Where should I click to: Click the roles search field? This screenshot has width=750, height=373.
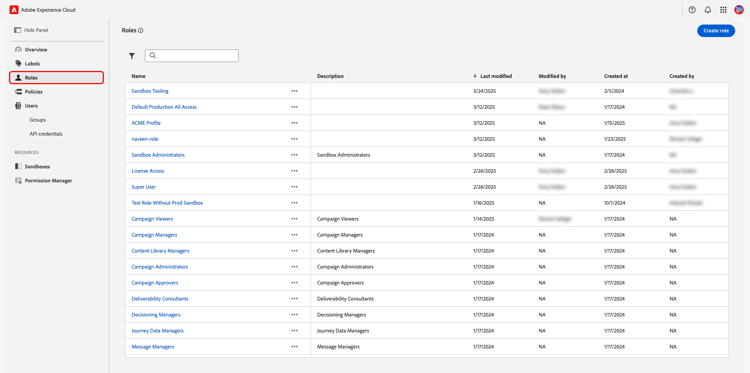point(192,55)
